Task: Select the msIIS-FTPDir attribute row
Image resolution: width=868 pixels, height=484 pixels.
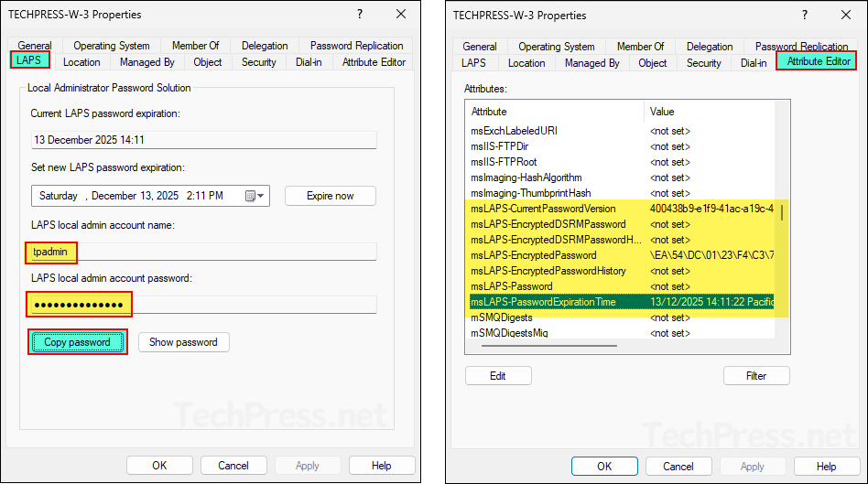Action: (x=622, y=146)
